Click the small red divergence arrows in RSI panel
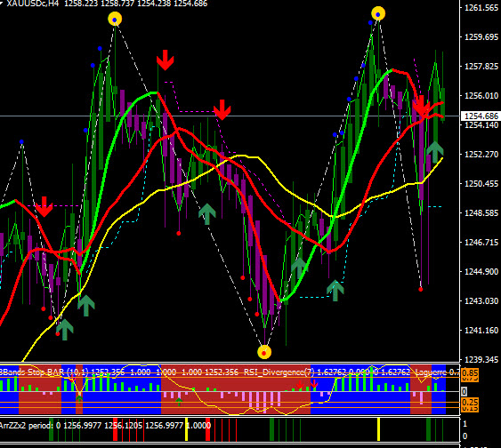 click(307, 384)
